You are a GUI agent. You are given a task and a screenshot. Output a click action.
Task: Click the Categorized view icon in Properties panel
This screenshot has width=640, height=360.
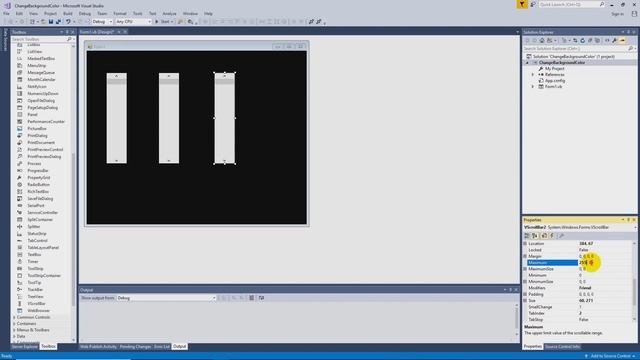(527, 236)
